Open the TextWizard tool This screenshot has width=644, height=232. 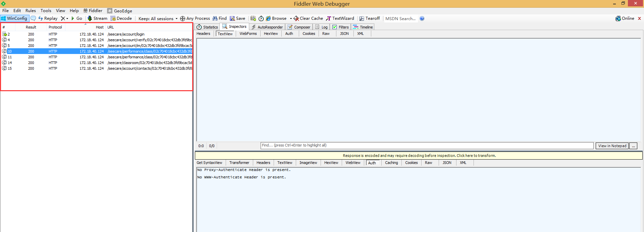(340, 18)
